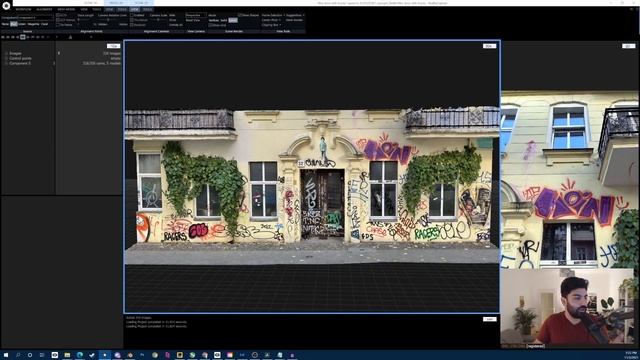The image size is (640, 360).
Task: Open the WORKFLOW ribbon tab
Action: (x=23, y=9)
